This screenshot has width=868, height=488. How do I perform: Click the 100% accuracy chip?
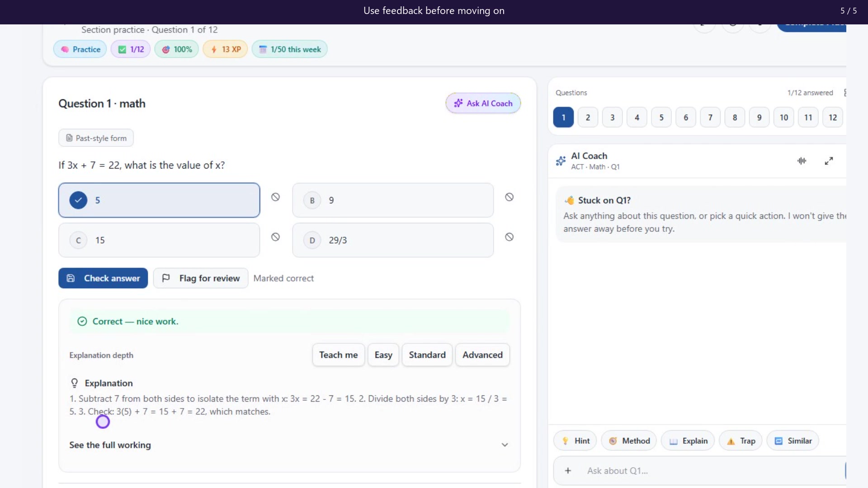coord(177,49)
